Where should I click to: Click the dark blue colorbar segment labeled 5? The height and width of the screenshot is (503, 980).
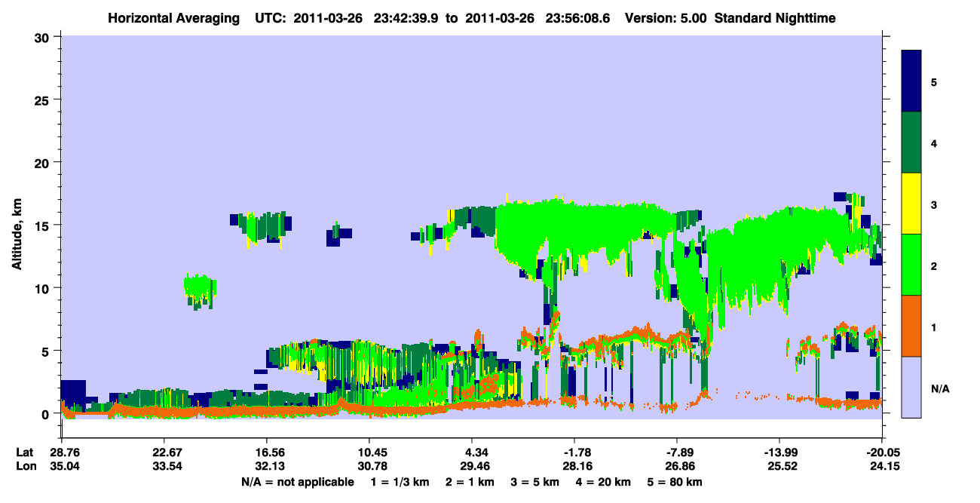coord(911,81)
